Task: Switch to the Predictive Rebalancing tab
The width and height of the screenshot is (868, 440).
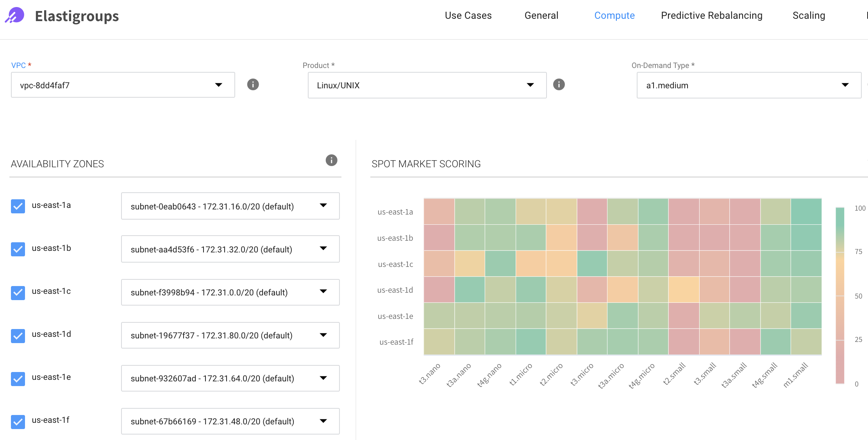Action: (x=711, y=16)
